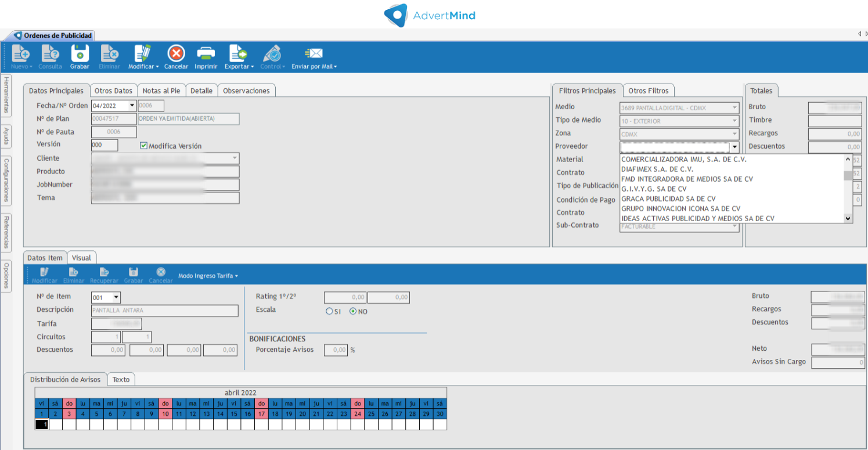Click the Totales tab

point(761,91)
